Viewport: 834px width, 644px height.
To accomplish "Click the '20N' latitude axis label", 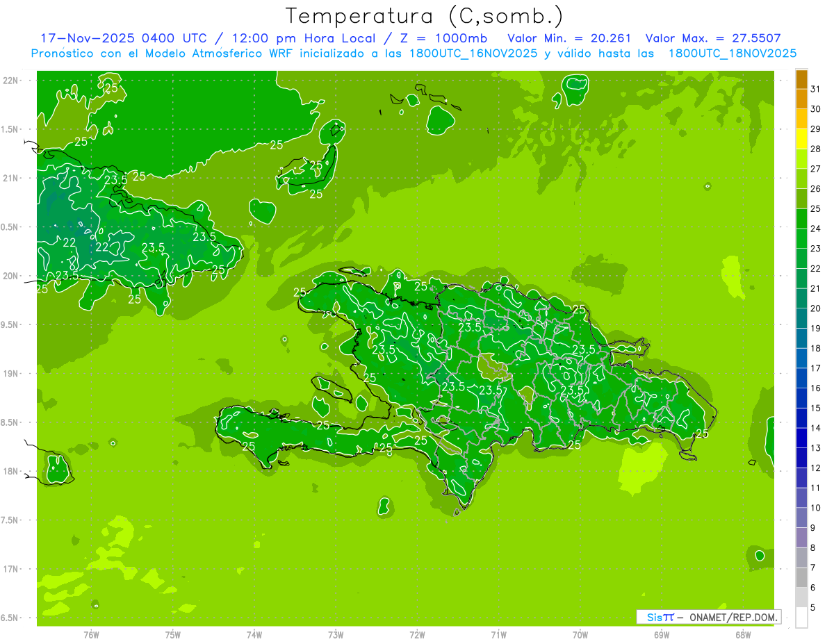I will click(10, 276).
